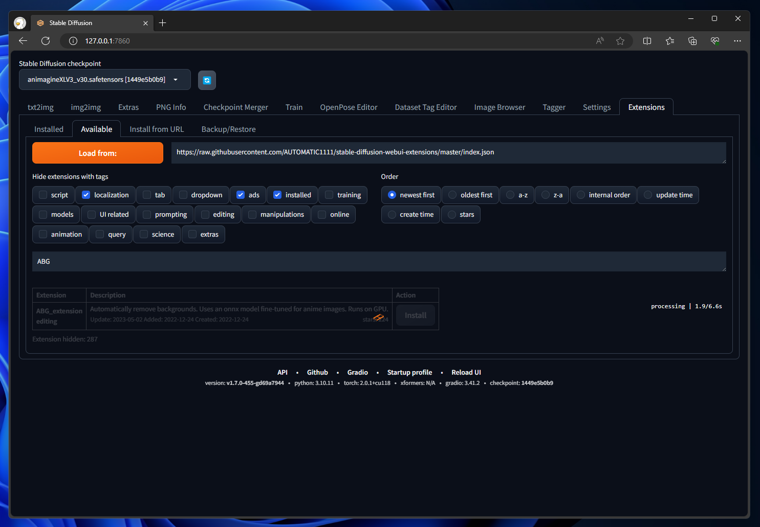Open the collections icon
The width and height of the screenshot is (760, 527).
[692, 41]
